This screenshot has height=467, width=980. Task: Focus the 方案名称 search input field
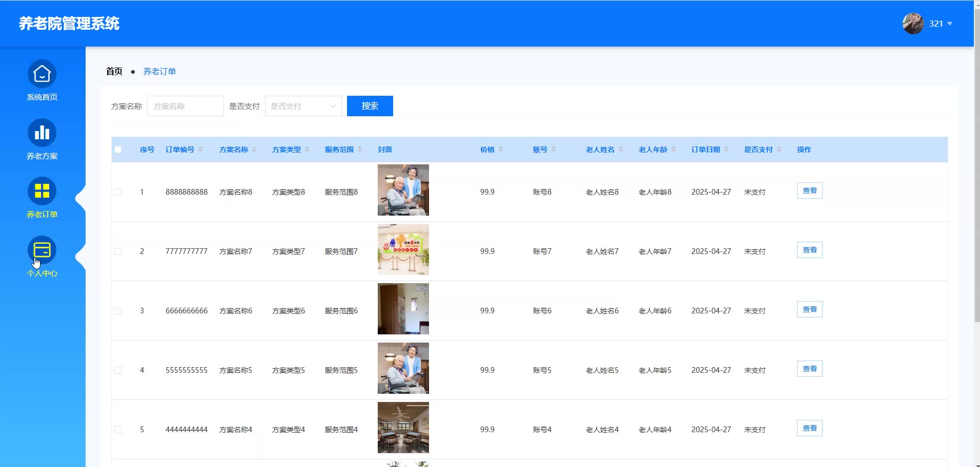tap(185, 106)
